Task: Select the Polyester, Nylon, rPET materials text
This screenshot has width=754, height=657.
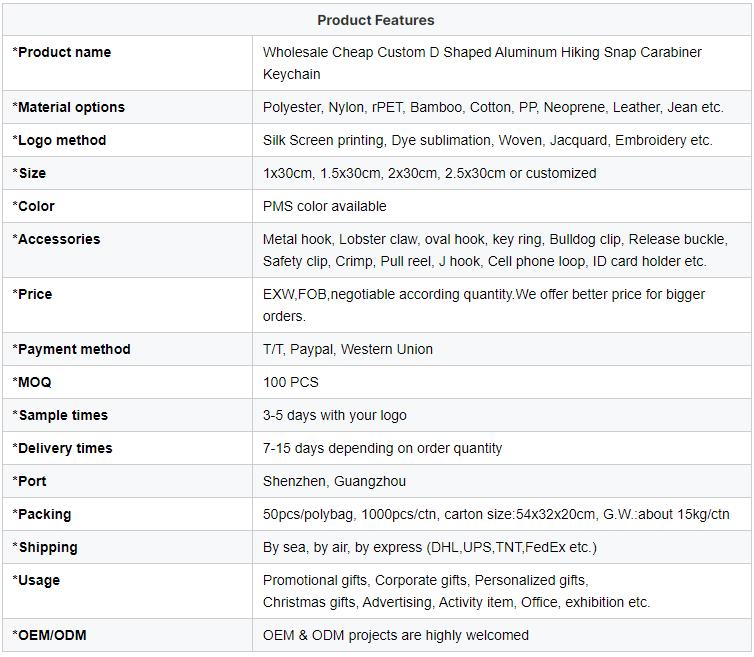Action: tap(492, 107)
